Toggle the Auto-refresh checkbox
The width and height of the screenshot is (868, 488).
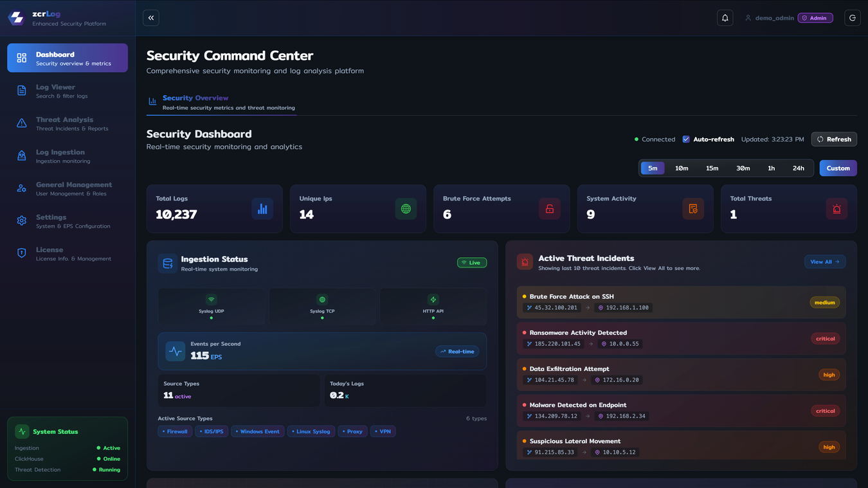point(686,140)
